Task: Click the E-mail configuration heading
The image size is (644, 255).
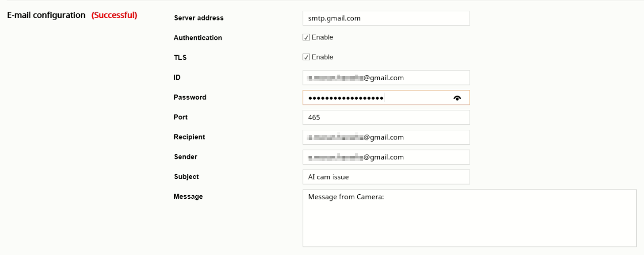Action: 46,15
